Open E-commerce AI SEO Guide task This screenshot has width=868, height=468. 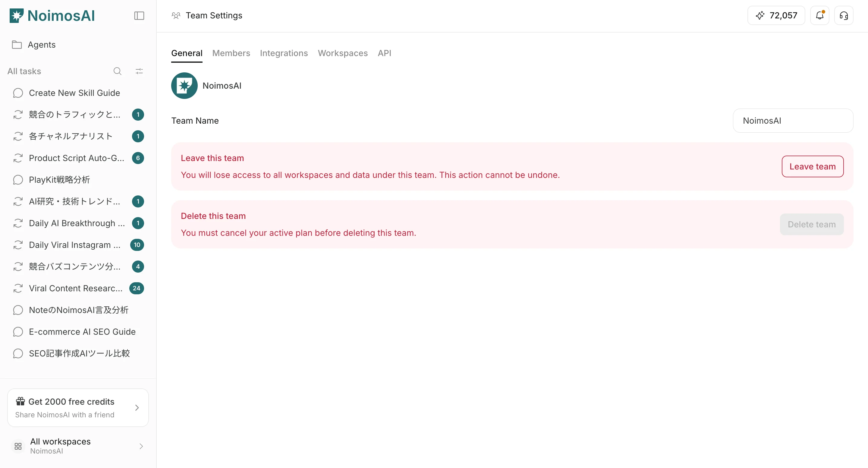[78, 332]
